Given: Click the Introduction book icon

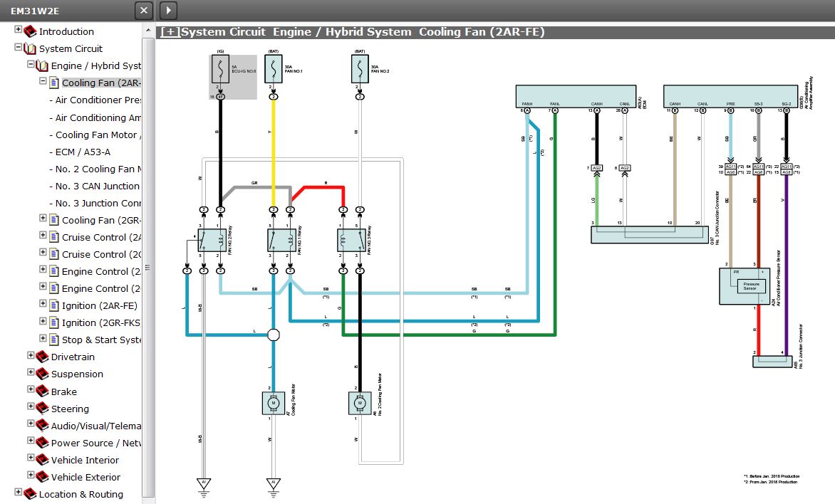Looking at the screenshot, I should 30,31.
